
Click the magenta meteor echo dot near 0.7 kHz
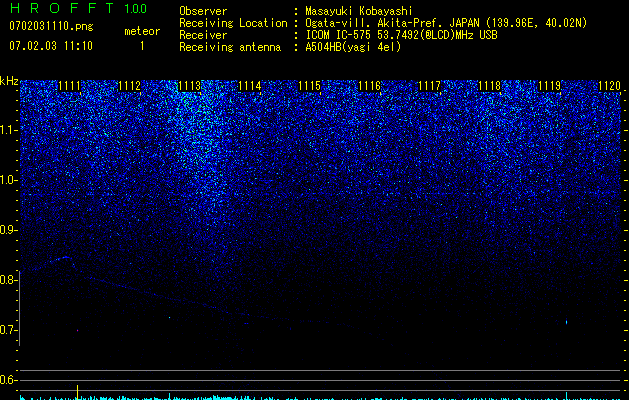click(77, 331)
